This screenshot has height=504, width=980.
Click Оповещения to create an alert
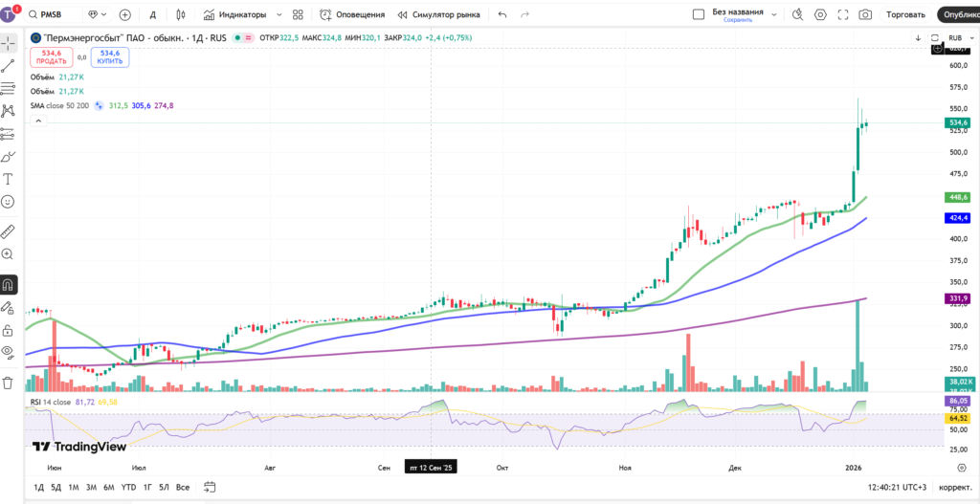coord(352,14)
